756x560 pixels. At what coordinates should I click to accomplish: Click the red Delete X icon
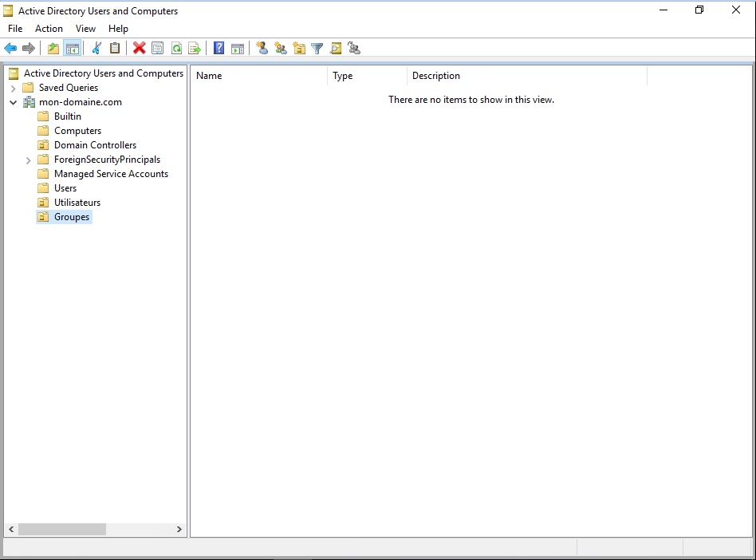140,48
